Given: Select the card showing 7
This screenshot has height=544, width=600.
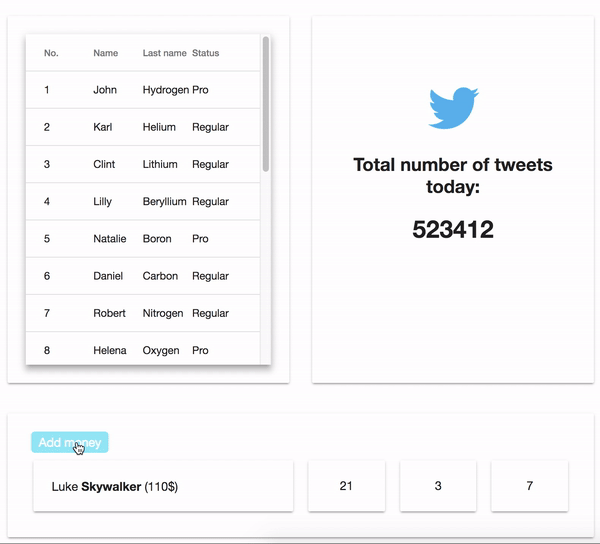Looking at the screenshot, I should point(530,486).
